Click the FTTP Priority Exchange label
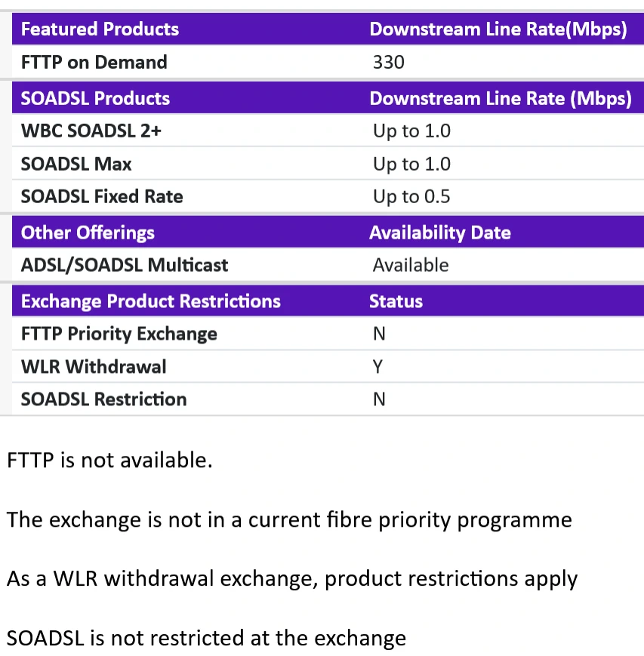The image size is (644, 656). tap(119, 334)
